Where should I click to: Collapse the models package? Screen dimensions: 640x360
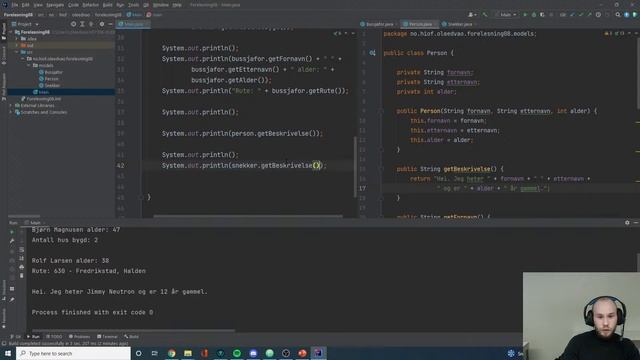29,65
